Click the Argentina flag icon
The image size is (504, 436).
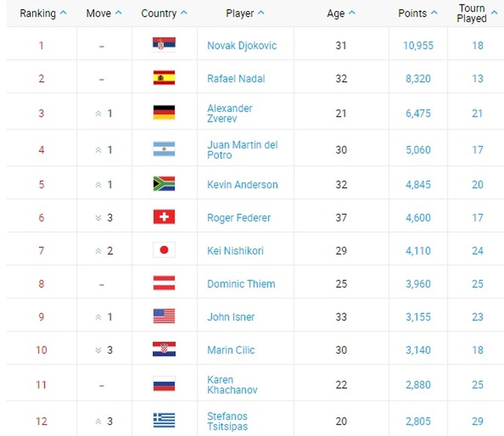coord(164,149)
